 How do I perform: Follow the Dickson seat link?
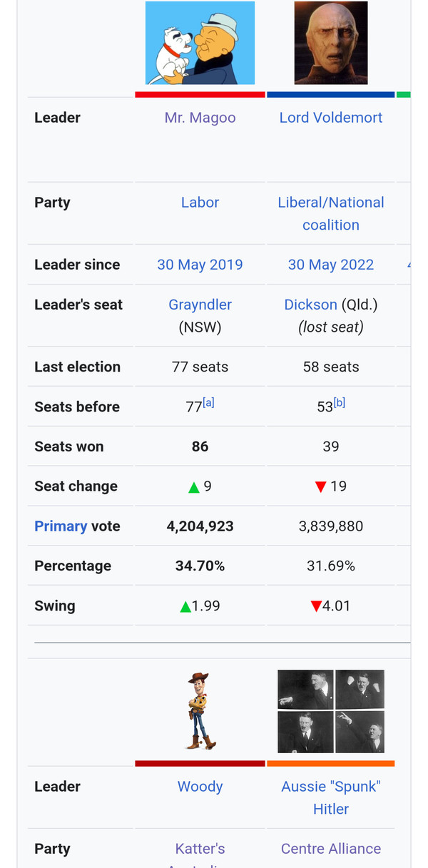click(x=310, y=305)
